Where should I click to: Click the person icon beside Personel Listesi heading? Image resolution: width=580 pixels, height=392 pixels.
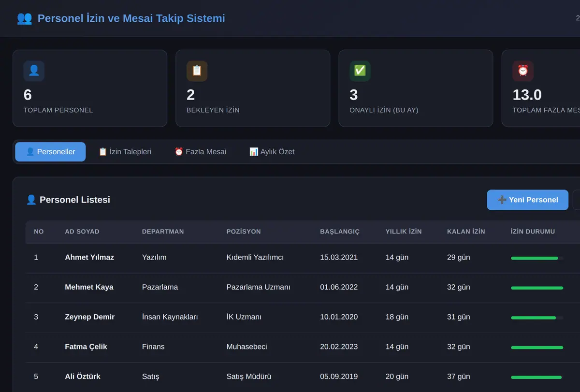[31, 200]
